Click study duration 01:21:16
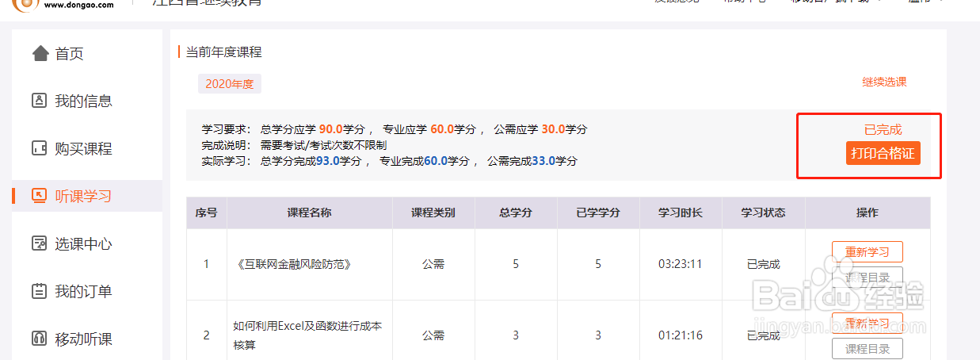980x360 pixels. coord(681,335)
